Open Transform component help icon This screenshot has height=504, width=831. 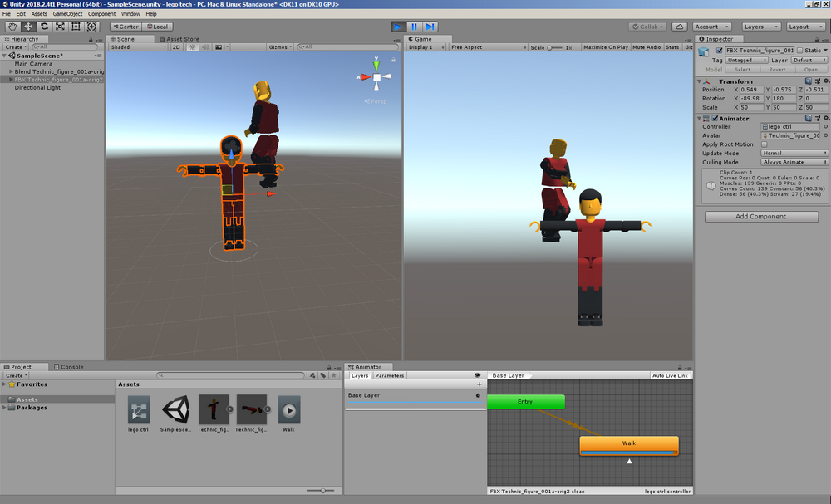(x=809, y=81)
